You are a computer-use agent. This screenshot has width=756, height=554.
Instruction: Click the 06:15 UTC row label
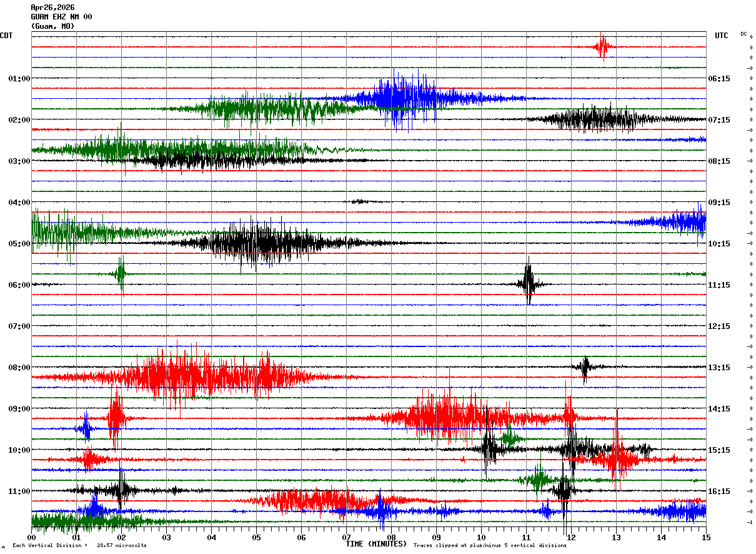(719, 79)
